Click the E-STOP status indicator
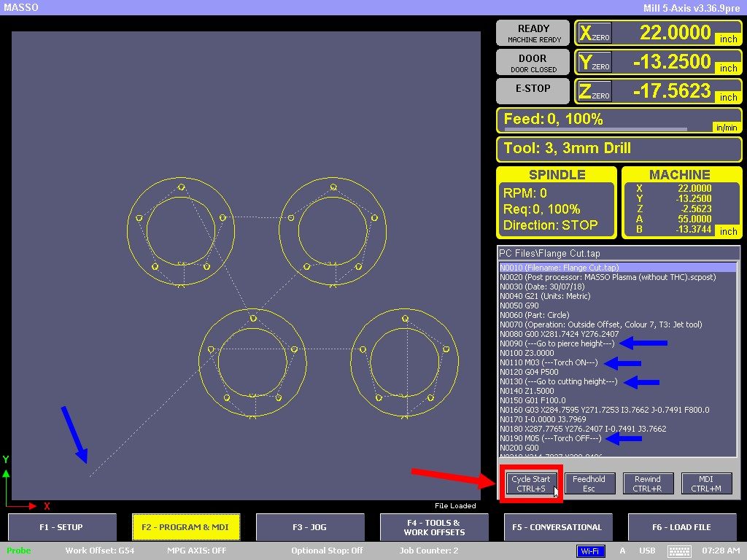Screen dimensions: 747x560 coord(533,91)
